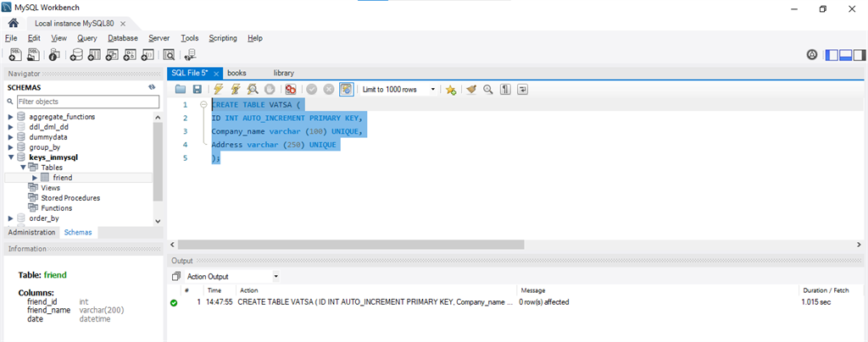
Task: Click the commit checkmark icon
Action: coord(312,89)
